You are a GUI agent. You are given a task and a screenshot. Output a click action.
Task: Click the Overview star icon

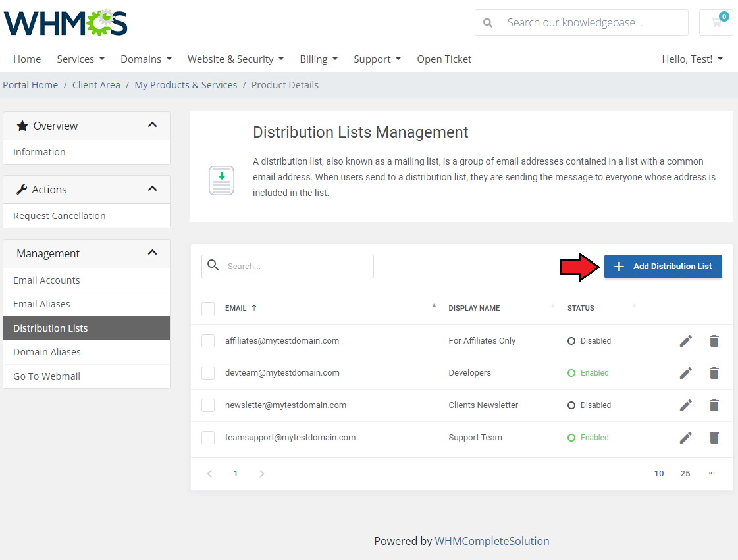[22, 126]
